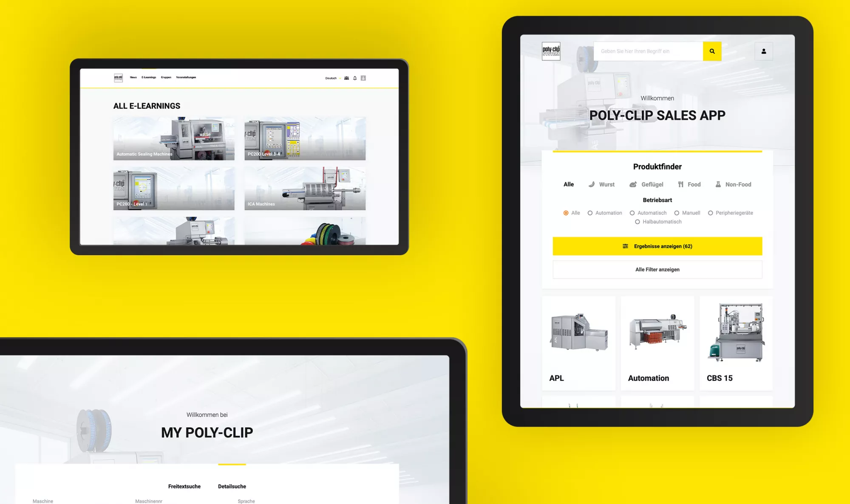Click the user profile icon
850x504 pixels.
click(x=764, y=51)
